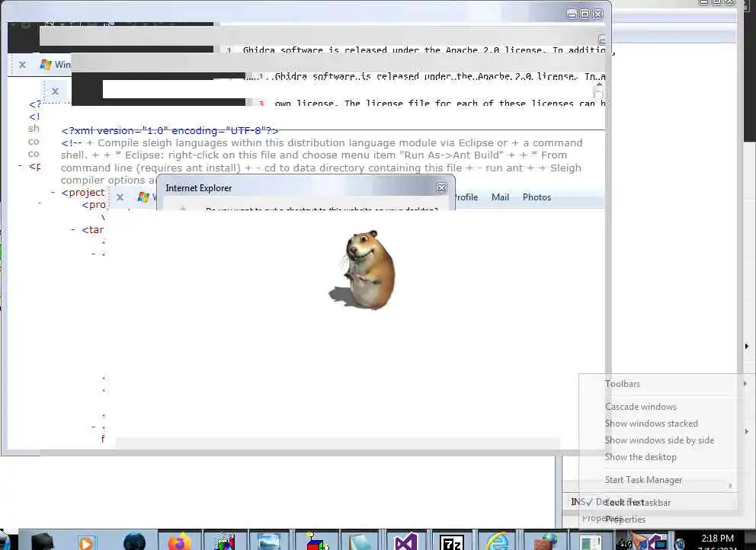Launch 7-Zip from the taskbar
Viewport: 756px width, 550px height.
pos(452,542)
